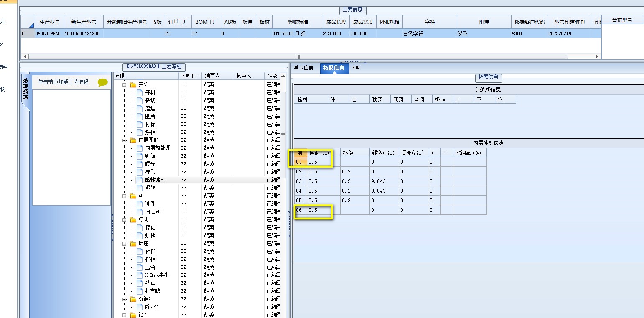Image resolution: width=644 pixels, height=318 pixels.
Task: Click the tree scrollbar up arrow
Action: [283, 76]
